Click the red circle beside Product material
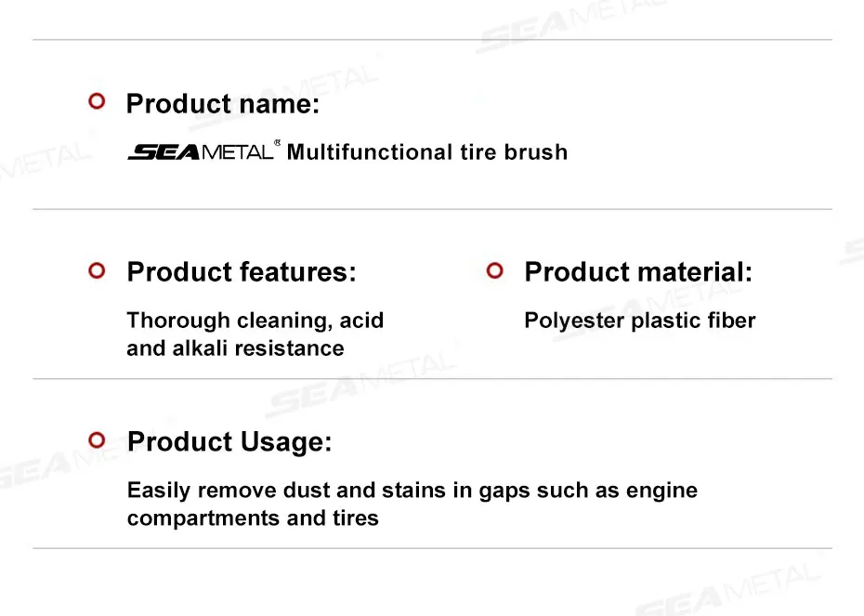 [495, 270]
